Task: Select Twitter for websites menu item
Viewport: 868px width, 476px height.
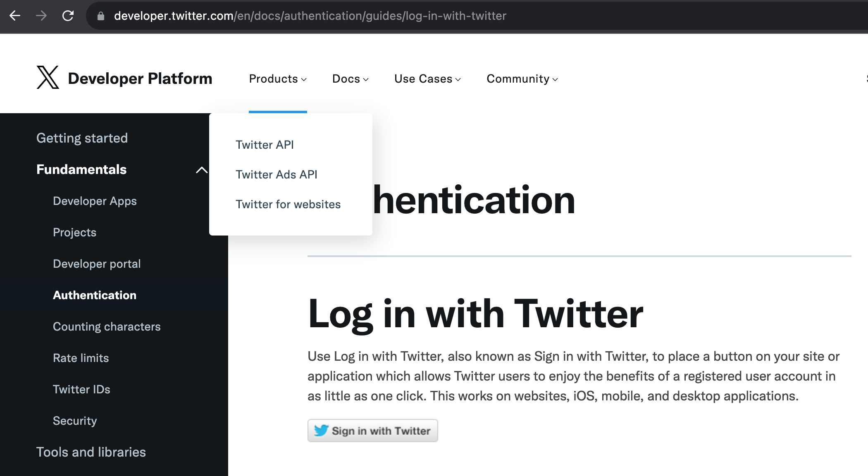Action: (288, 204)
